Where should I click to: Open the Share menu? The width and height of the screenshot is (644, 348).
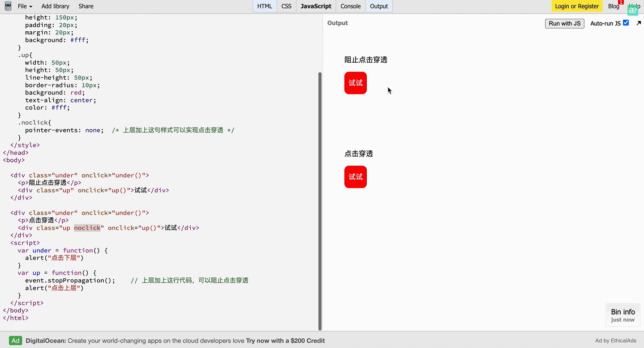(86, 6)
